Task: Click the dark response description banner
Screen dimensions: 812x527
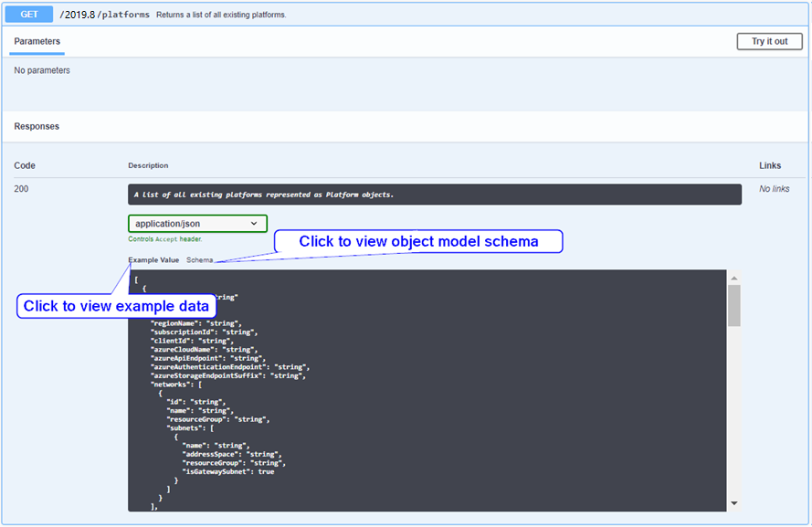Action: pos(434,195)
